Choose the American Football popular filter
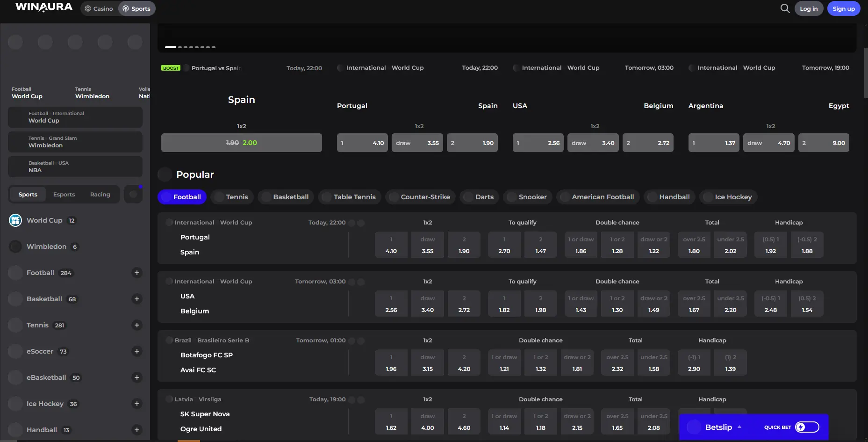The width and height of the screenshot is (868, 442). tap(598, 197)
